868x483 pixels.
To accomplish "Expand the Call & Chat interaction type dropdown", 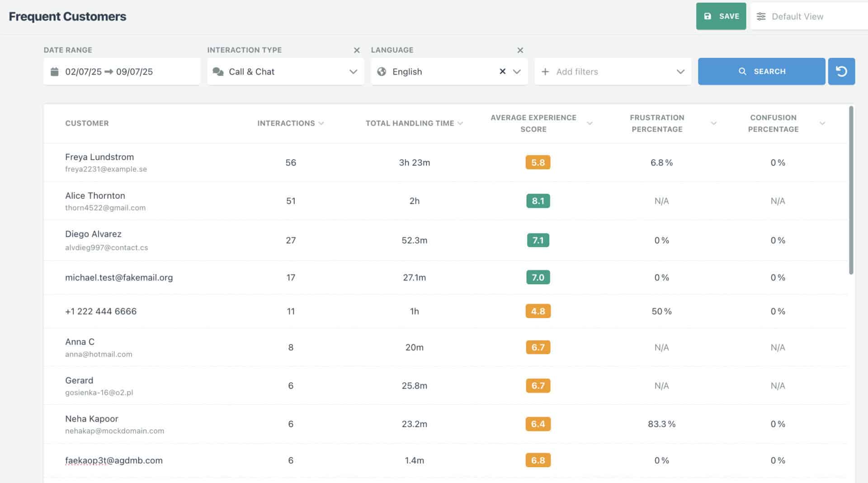I will coord(353,71).
